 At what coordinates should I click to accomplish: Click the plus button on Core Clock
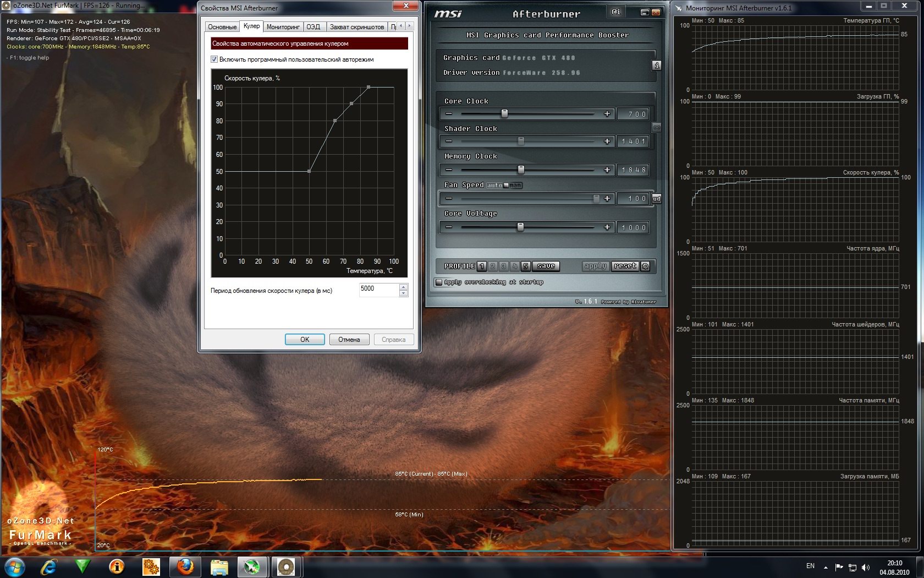click(607, 114)
